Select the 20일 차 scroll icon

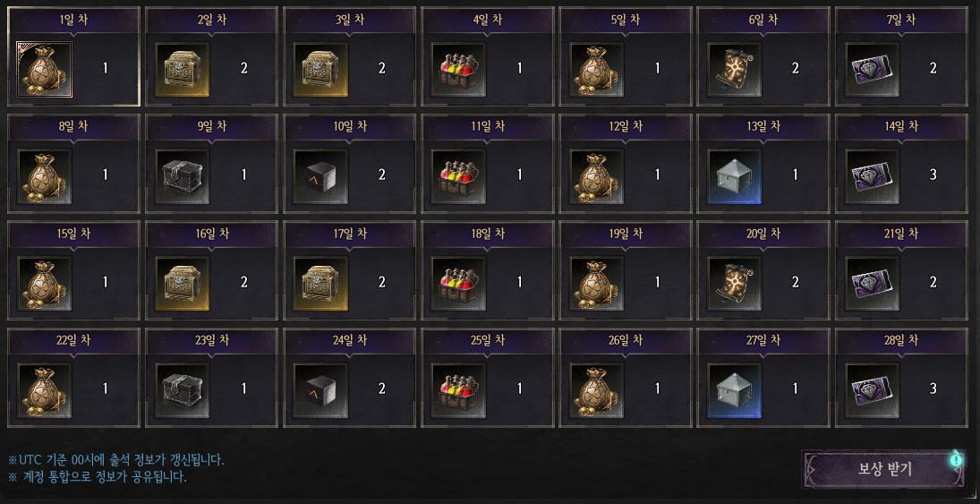(735, 283)
